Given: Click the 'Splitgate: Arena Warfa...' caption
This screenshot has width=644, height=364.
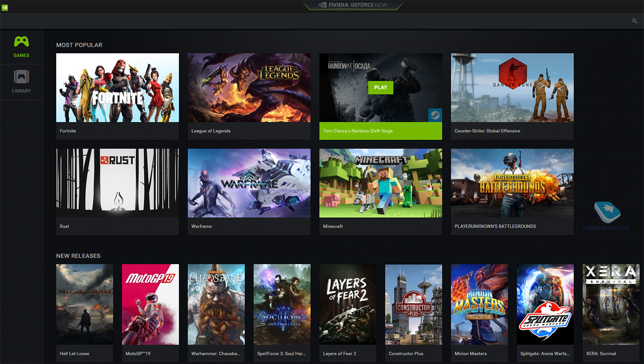Looking at the screenshot, I should click(545, 353).
